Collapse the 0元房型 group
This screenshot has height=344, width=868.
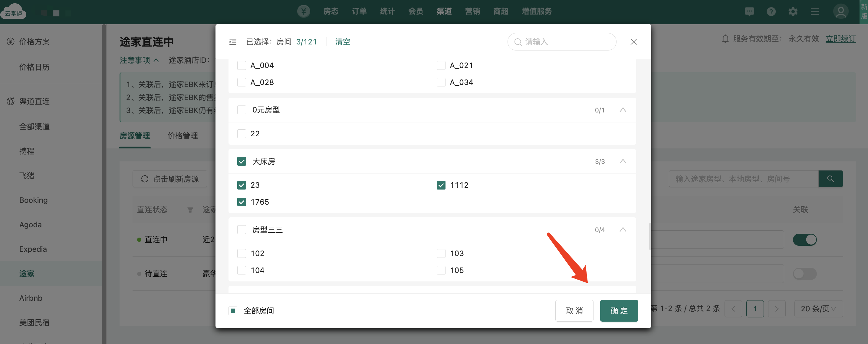click(623, 110)
